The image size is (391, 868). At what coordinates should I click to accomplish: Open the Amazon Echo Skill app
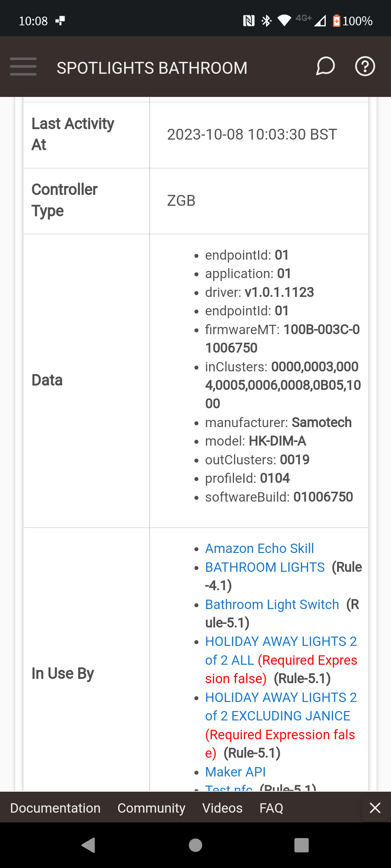coord(259,549)
